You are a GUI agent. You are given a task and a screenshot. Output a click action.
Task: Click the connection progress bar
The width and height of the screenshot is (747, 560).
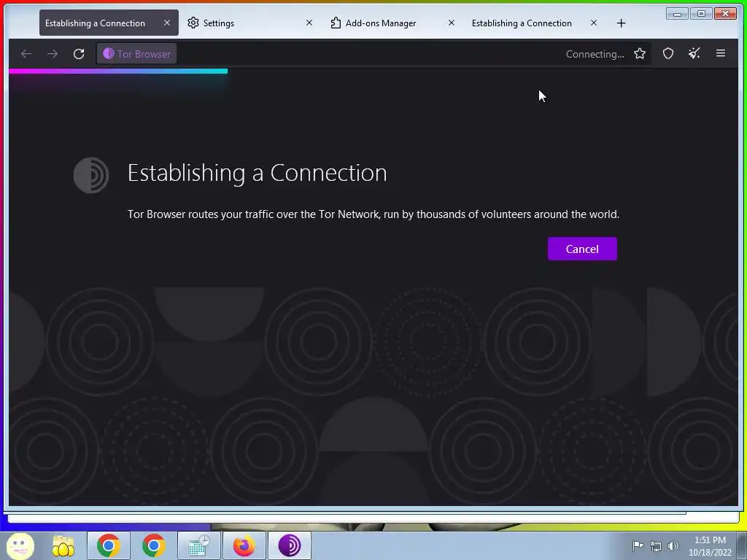tap(118, 71)
